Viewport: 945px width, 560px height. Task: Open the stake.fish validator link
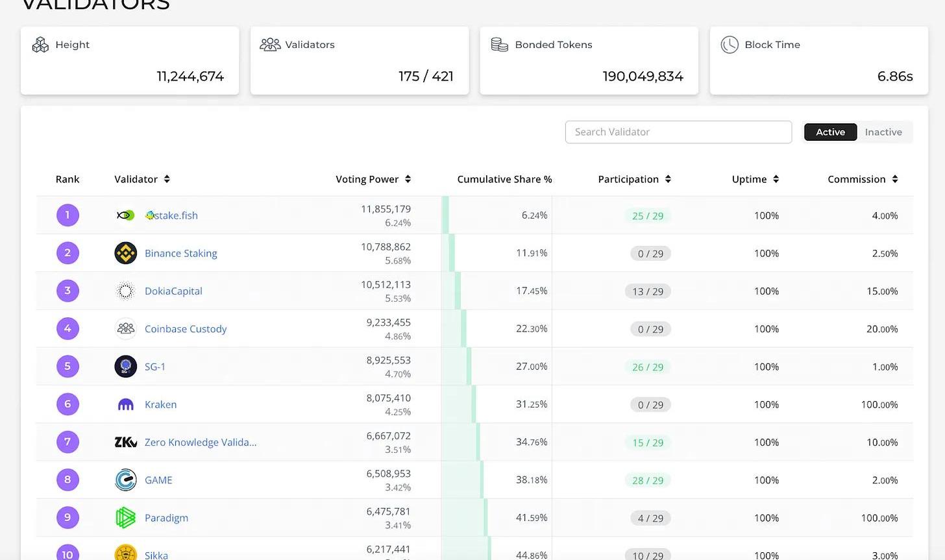click(x=171, y=215)
